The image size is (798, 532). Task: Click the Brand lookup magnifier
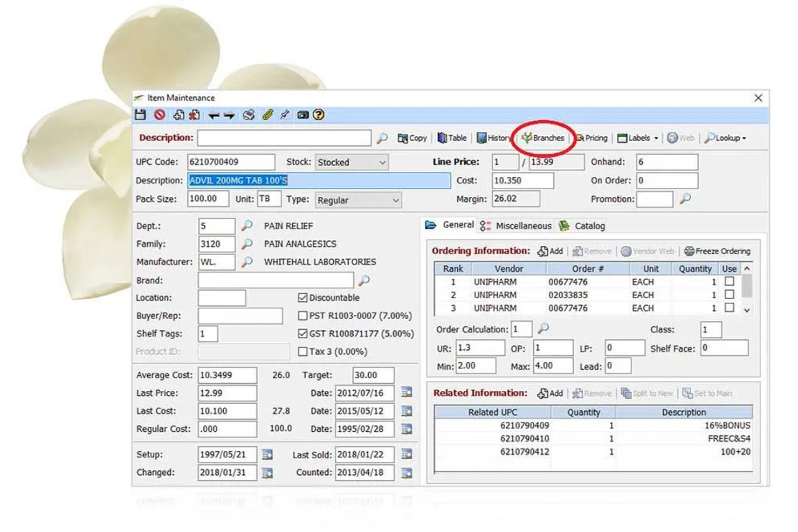[364, 280]
